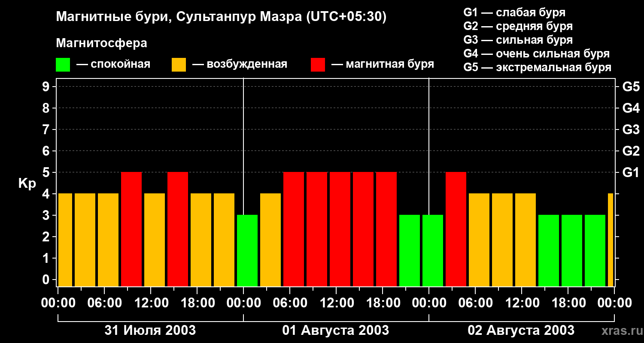
Task: Click the 'G4' label on the right axis
Action: pos(631,108)
